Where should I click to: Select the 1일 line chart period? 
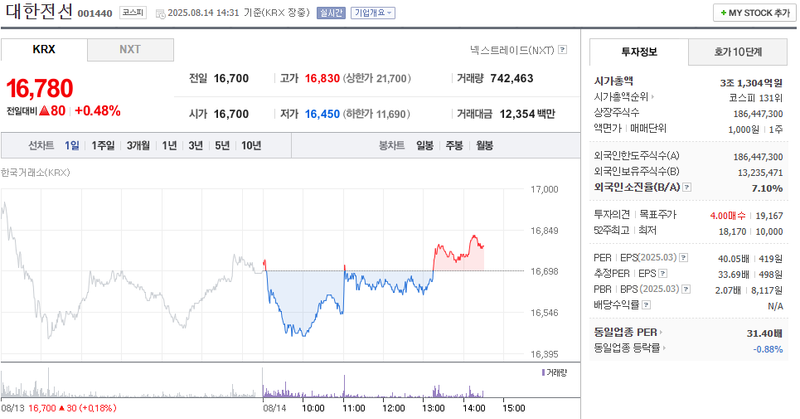tap(71, 145)
